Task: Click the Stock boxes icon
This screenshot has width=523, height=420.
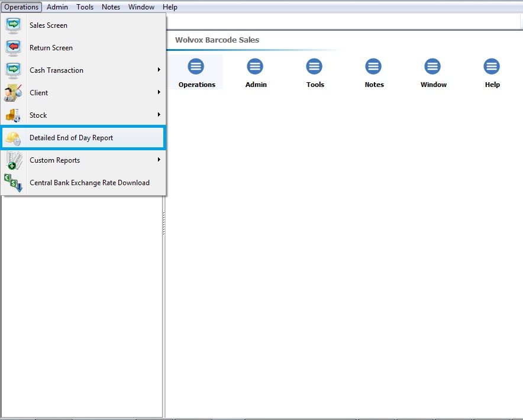Action: [x=14, y=115]
